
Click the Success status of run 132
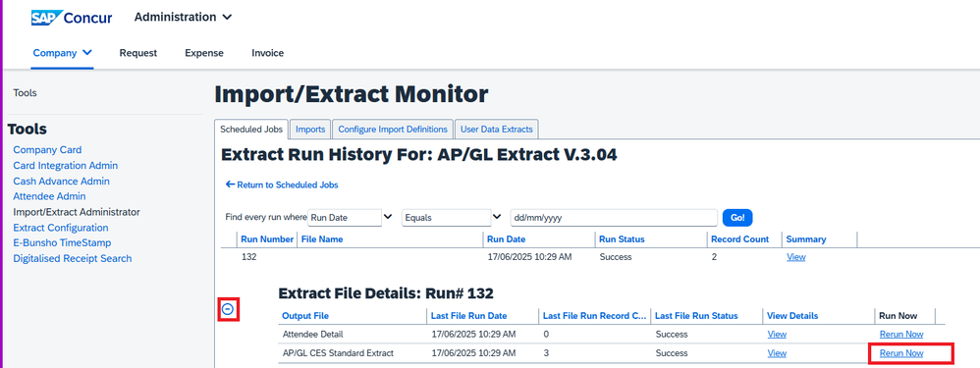point(615,257)
